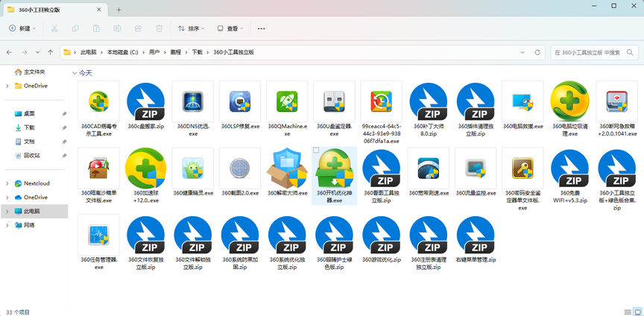The width and height of the screenshot is (644, 316).
Task: Select 360系统防黑加固.zip archive
Action: (240, 236)
